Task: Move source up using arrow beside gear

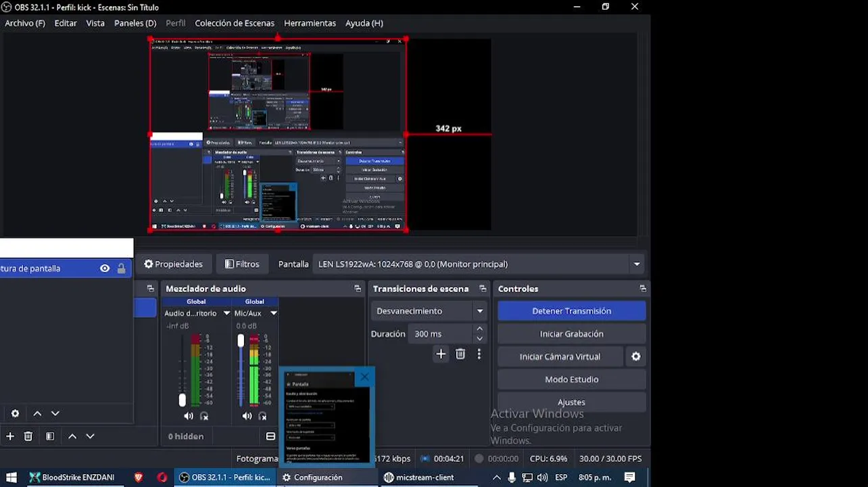Action: click(37, 413)
